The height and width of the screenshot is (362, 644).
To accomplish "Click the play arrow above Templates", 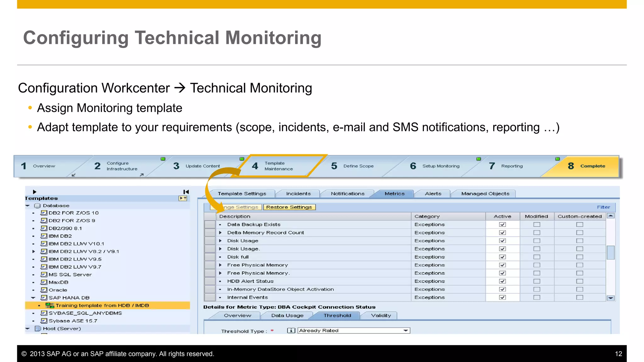I will coord(35,192).
